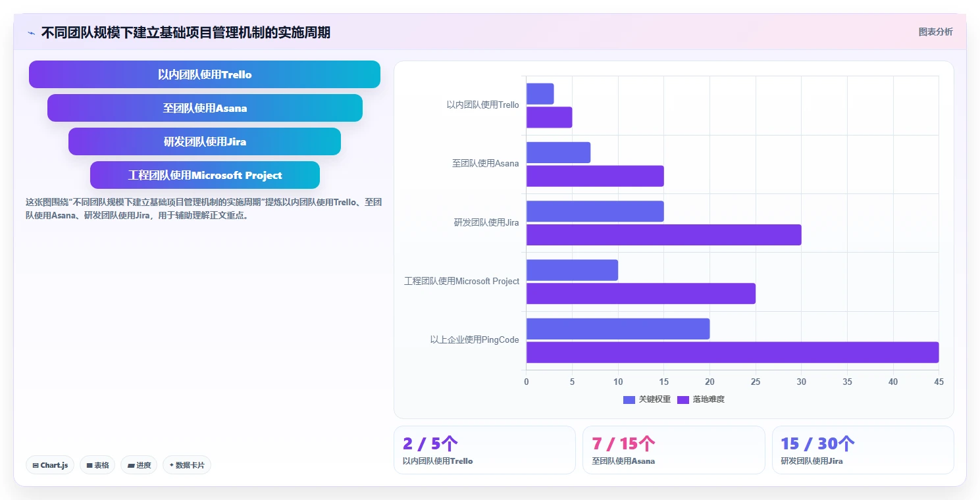Click the 落地难度 chart bar for 以上企业使用PingCode
Image resolution: width=980 pixels, height=500 pixels.
(x=733, y=353)
